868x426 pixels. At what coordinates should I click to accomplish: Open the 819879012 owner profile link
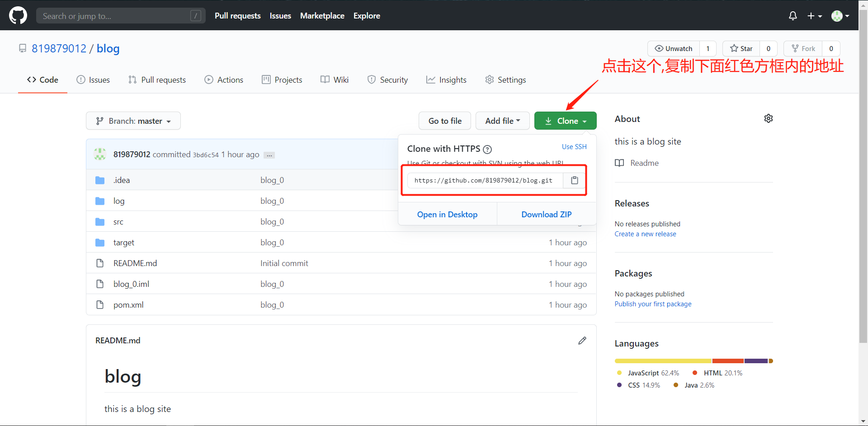(x=59, y=48)
